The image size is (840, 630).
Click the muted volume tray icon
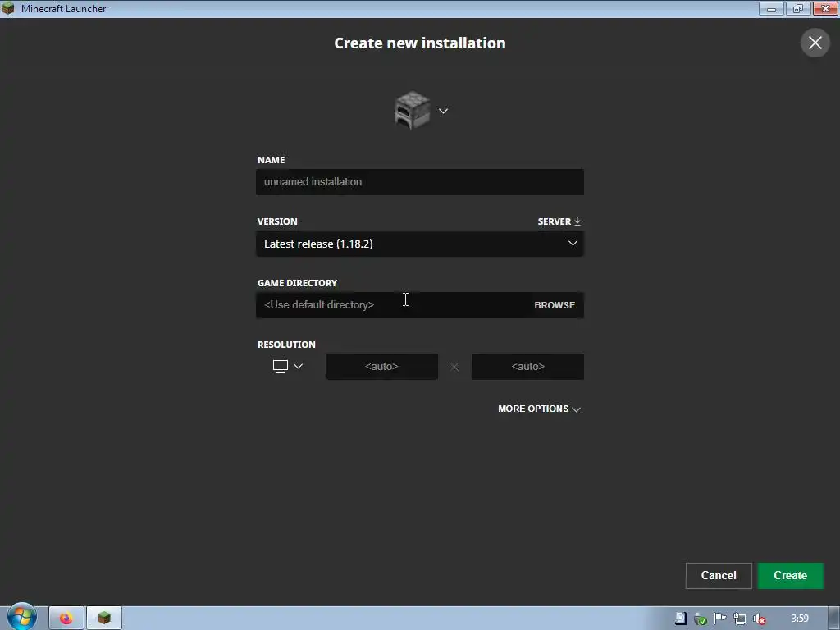[x=759, y=619]
